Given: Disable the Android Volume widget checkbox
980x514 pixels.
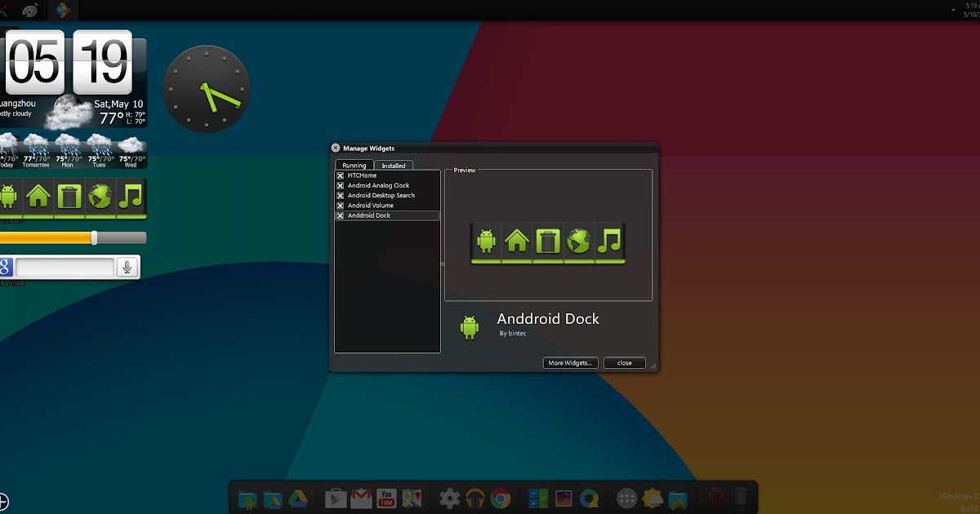Looking at the screenshot, I should coord(341,206).
